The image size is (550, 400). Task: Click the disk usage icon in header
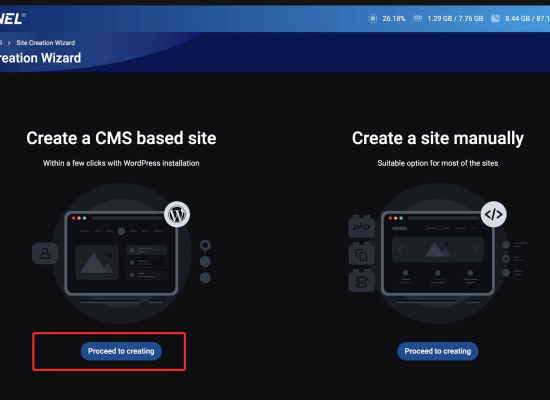coord(495,18)
